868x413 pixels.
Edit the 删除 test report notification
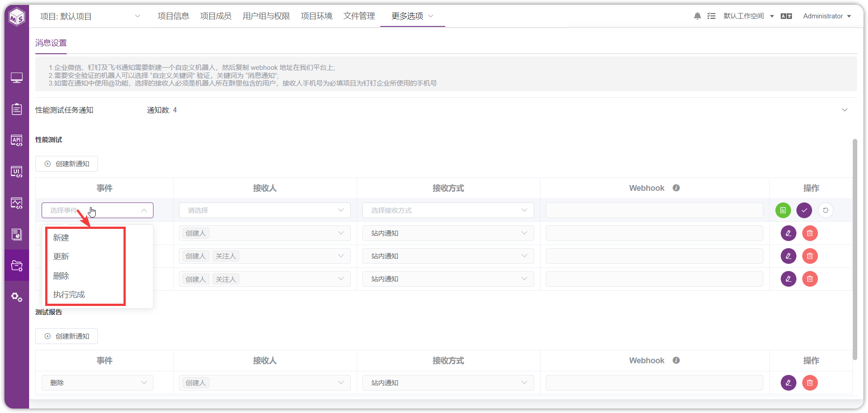pos(788,383)
